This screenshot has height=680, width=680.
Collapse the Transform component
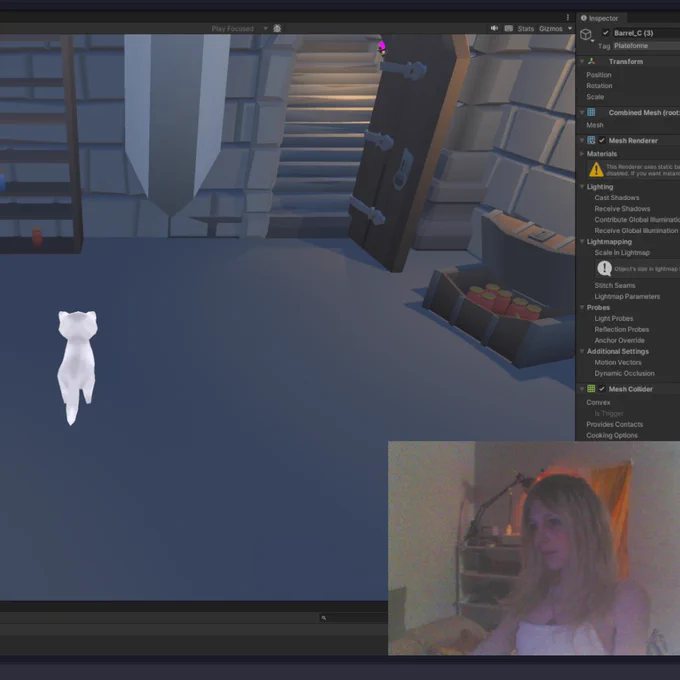pyautogui.click(x=582, y=62)
